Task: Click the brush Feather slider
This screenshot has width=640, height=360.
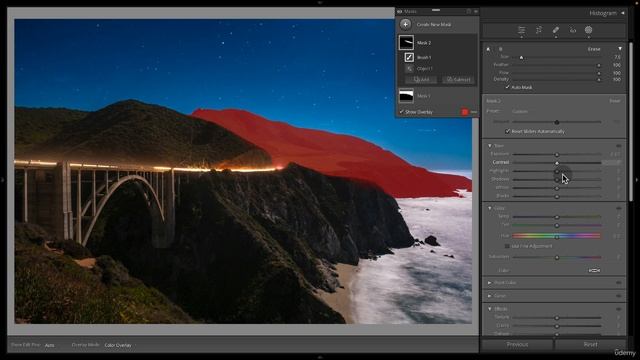Action: (x=557, y=65)
